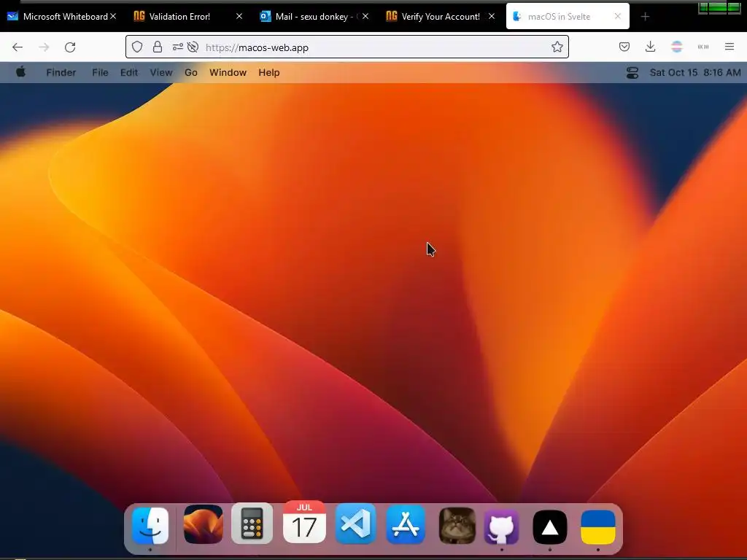
Task: Switch to Verify Your Account! tab
Action: tap(441, 16)
